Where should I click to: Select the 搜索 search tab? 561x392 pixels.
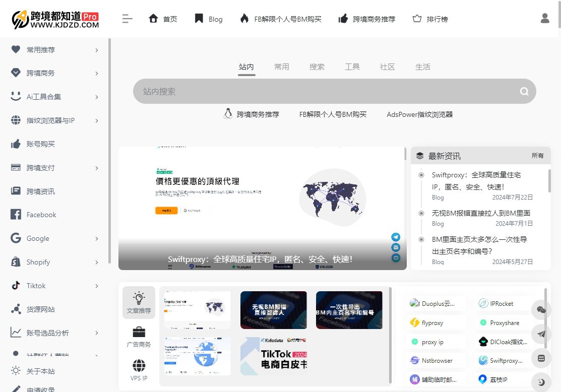(317, 67)
